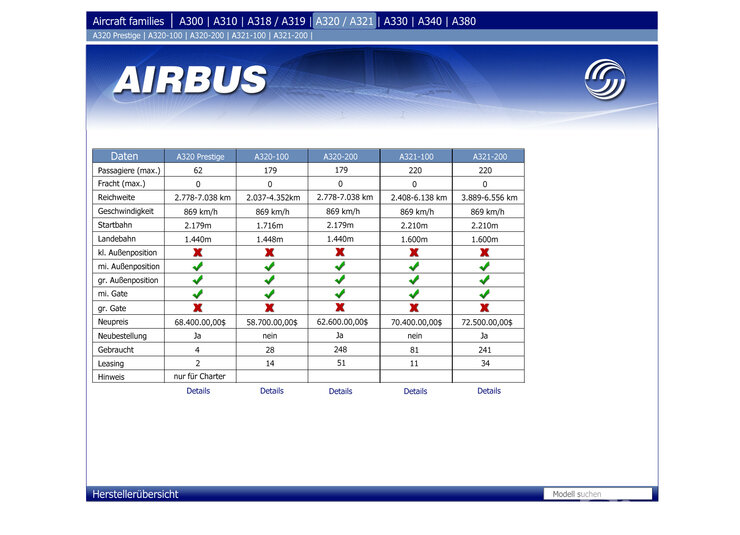Viewport: 740px width, 535px height.
Task: Click the A321-100 column header
Action: click(x=416, y=156)
